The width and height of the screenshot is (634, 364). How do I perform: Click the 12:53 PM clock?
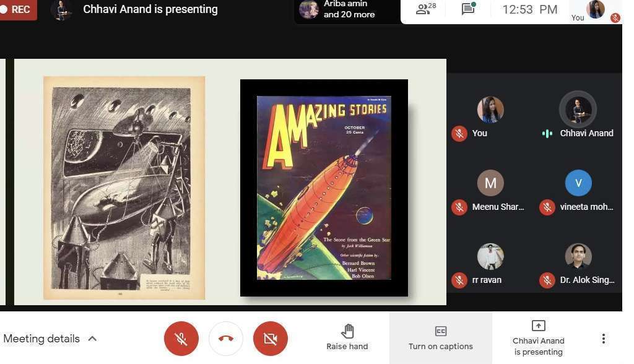(530, 9)
